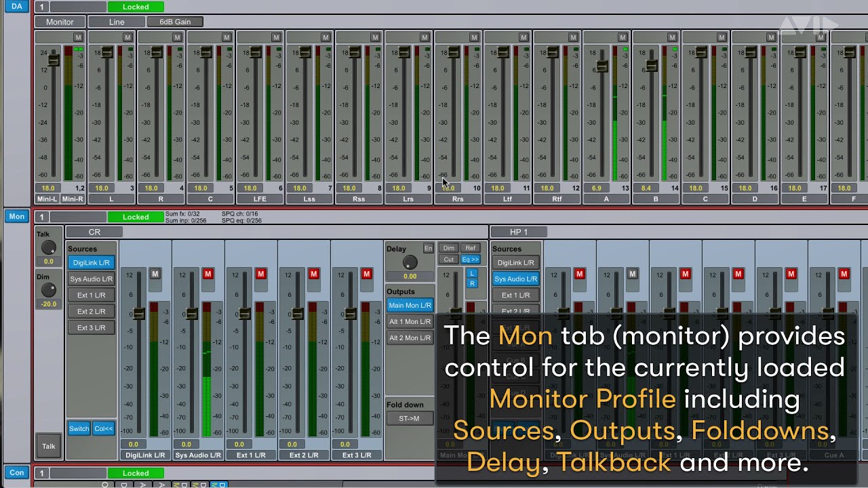Click the Mini-L channel name label
This screenshot has height=488, width=868.
(x=47, y=199)
